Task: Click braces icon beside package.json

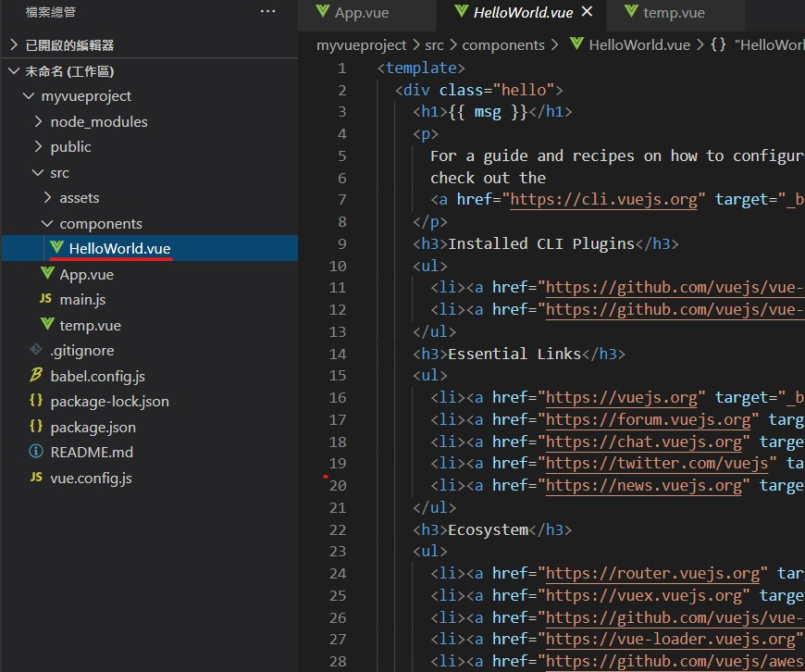Action: [36, 426]
